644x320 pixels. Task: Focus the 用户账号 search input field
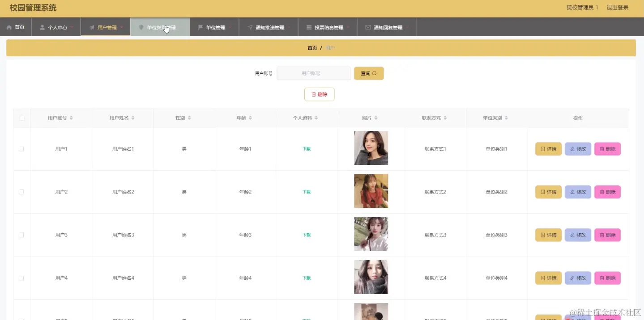click(313, 73)
